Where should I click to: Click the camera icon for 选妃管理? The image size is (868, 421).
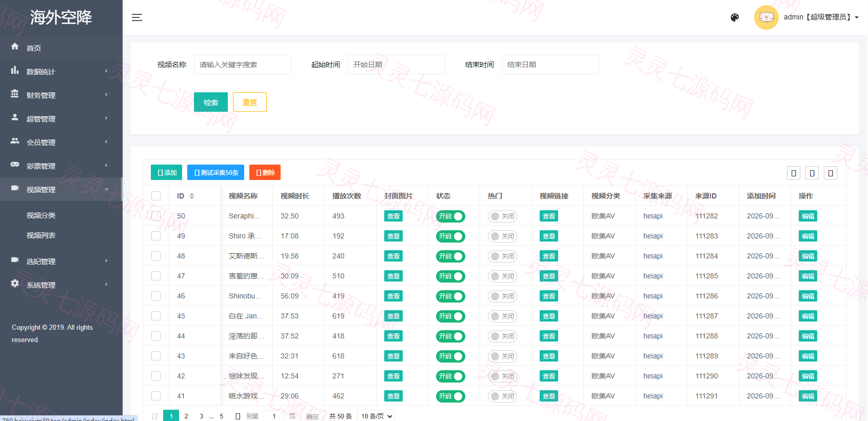tap(15, 260)
